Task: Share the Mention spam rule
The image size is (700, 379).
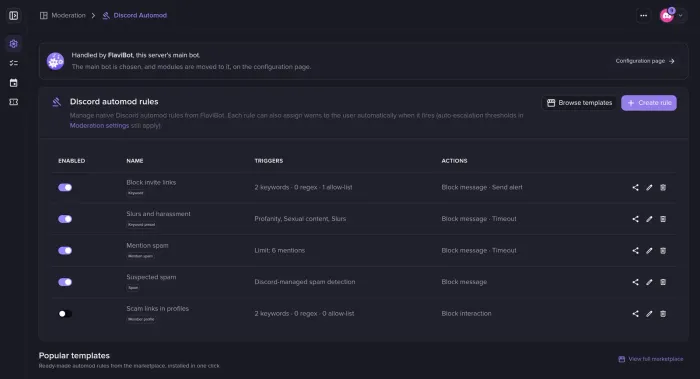Action: [635, 250]
